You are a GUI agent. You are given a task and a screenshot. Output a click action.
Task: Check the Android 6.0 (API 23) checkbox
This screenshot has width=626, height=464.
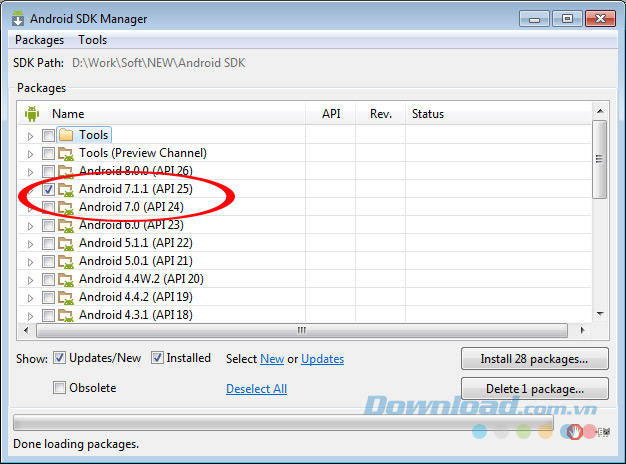tap(48, 225)
